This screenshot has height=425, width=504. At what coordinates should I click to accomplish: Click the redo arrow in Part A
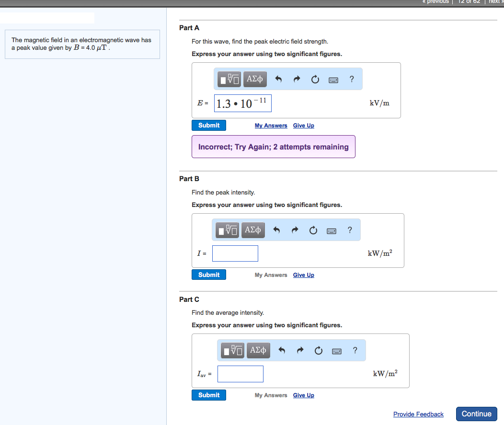point(297,79)
